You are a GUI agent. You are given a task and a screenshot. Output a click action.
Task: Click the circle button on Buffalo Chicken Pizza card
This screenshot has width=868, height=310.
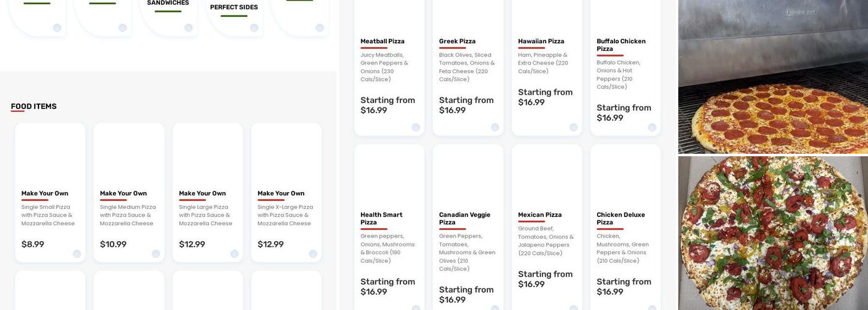pyautogui.click(x=652, y=127)
